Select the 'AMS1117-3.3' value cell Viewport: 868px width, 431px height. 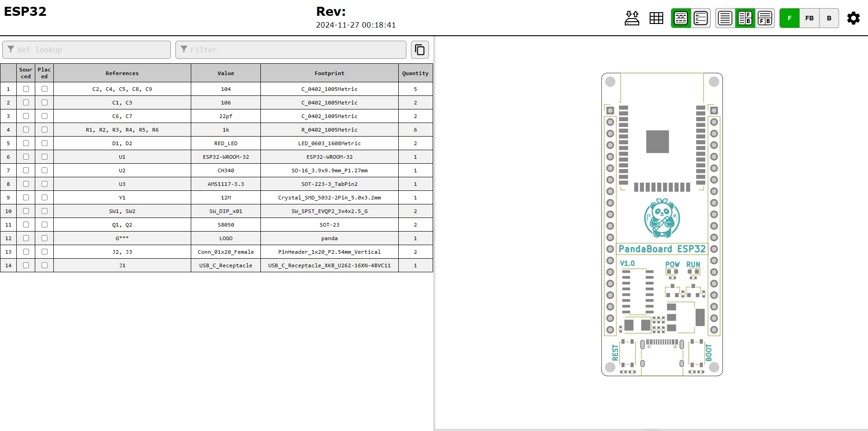click(226, 184)
